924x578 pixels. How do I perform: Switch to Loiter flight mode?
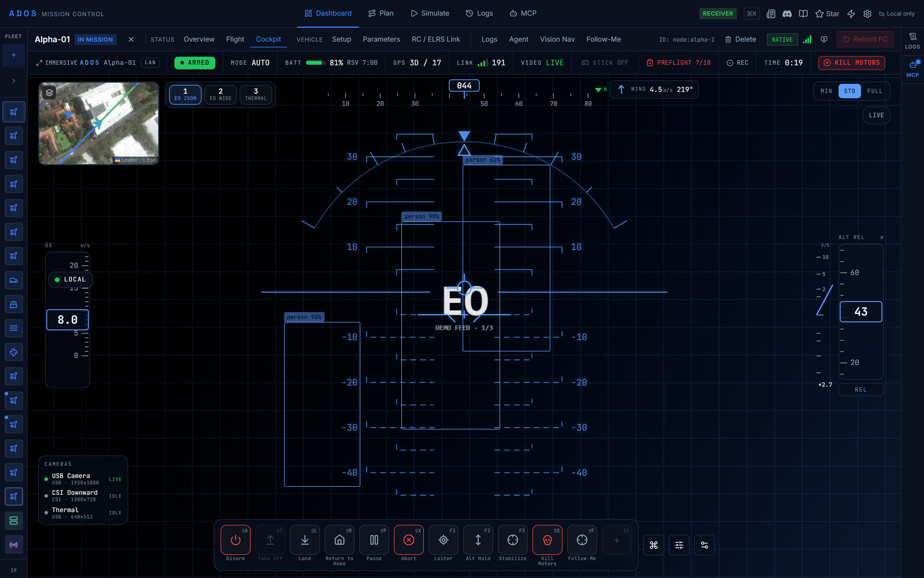tap(444, 540)
